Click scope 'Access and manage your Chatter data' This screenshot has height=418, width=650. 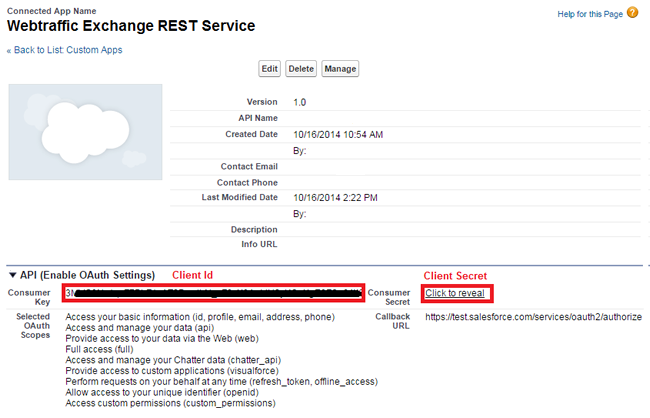(173, 360)
